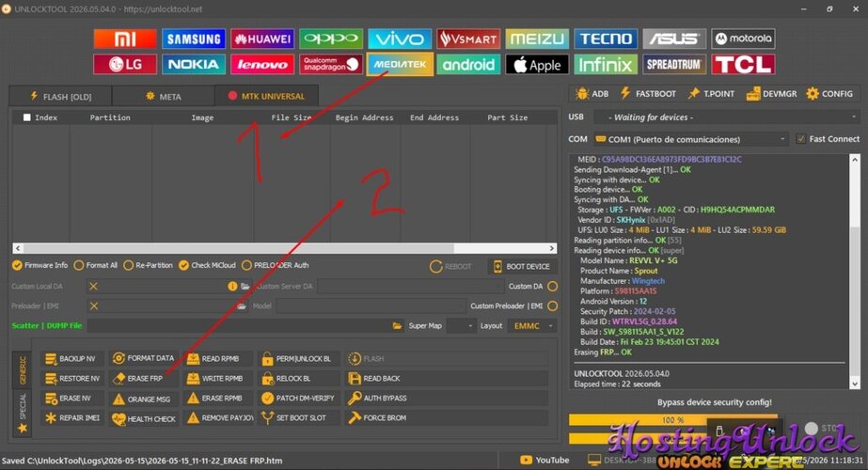Open the Super Map dropdown

point(461,325)
